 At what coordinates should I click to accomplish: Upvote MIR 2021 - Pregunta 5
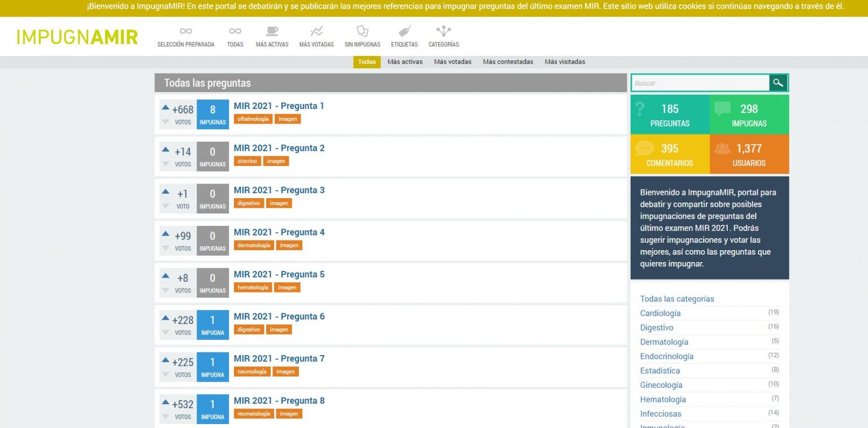coord(166,276)
